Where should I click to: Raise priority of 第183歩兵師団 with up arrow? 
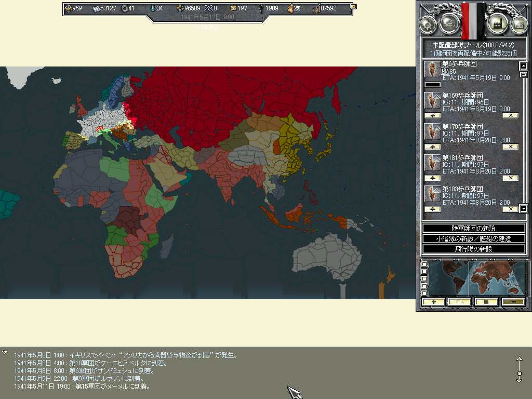[433, 209]
